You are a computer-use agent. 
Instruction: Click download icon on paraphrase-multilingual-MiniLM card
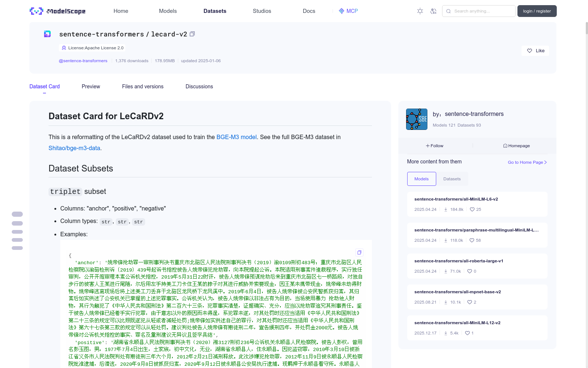(x=446, y=240)
